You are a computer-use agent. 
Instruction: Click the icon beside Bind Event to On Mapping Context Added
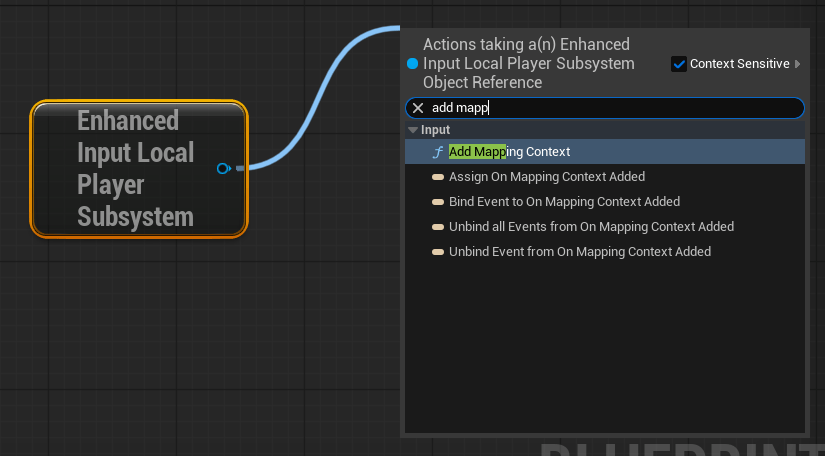[x=438, y=202]
